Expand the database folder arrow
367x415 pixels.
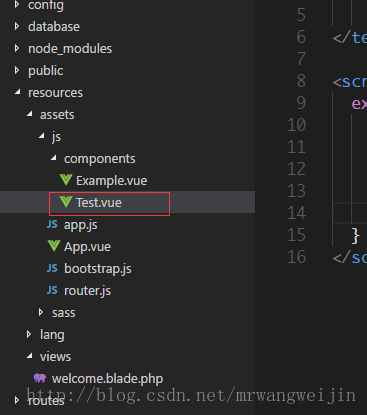17,26
